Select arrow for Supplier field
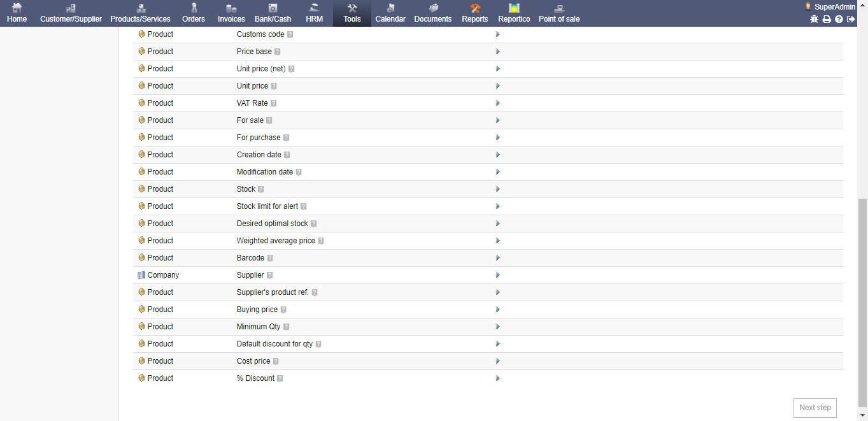The image size is (868, 421). tap(498, 275)
